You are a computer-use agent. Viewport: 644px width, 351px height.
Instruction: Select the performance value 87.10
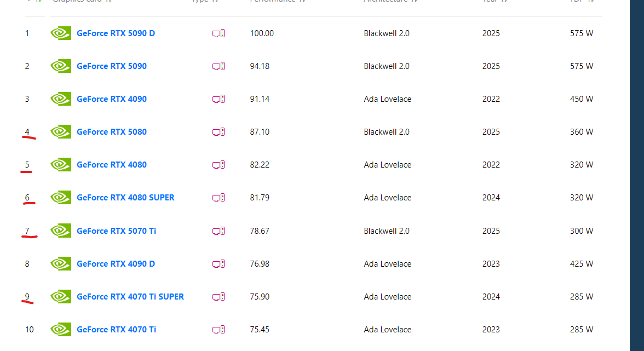260,132
